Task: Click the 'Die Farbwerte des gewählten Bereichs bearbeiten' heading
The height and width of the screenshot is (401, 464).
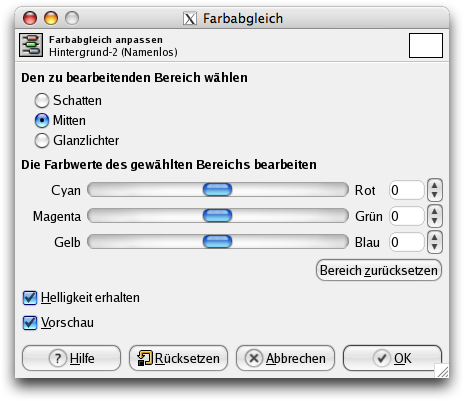Action: 169,165
